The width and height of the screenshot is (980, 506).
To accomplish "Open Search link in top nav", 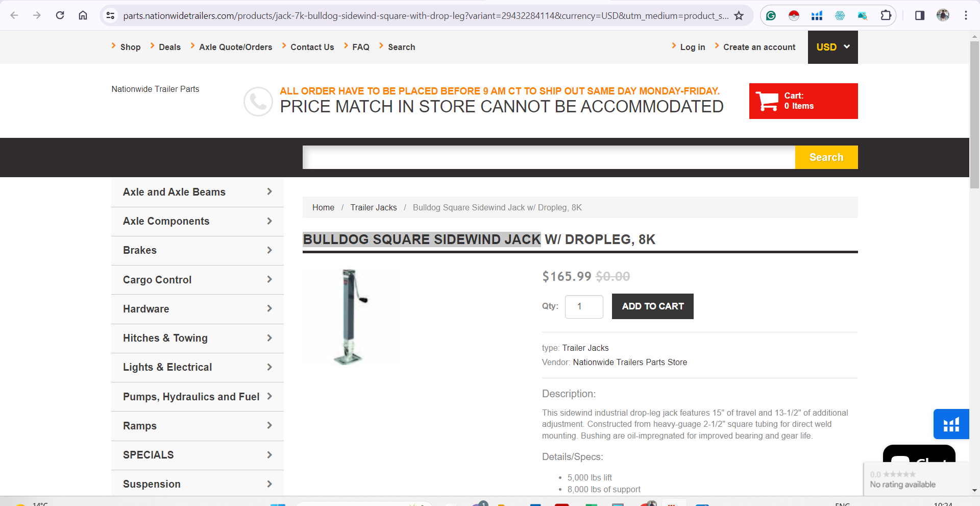I will [401, 47].
